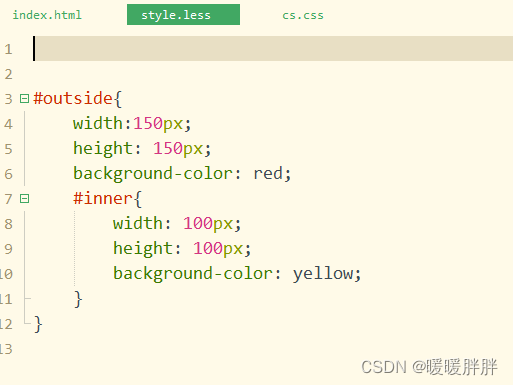Click line number 1 in gutter
This screenshot has height=385, width=513.
coord(9,49)
